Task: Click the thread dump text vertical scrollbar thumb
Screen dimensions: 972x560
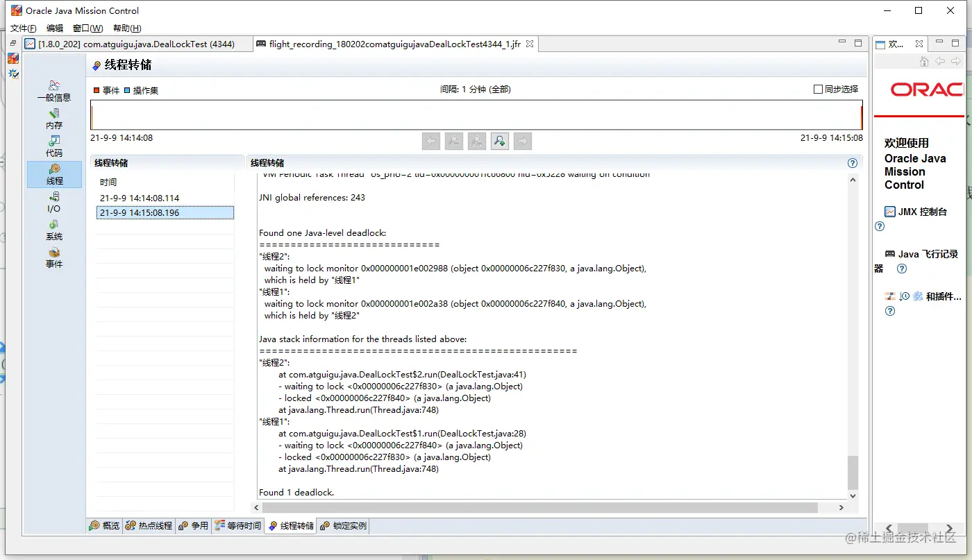Action: coord(853,473)
